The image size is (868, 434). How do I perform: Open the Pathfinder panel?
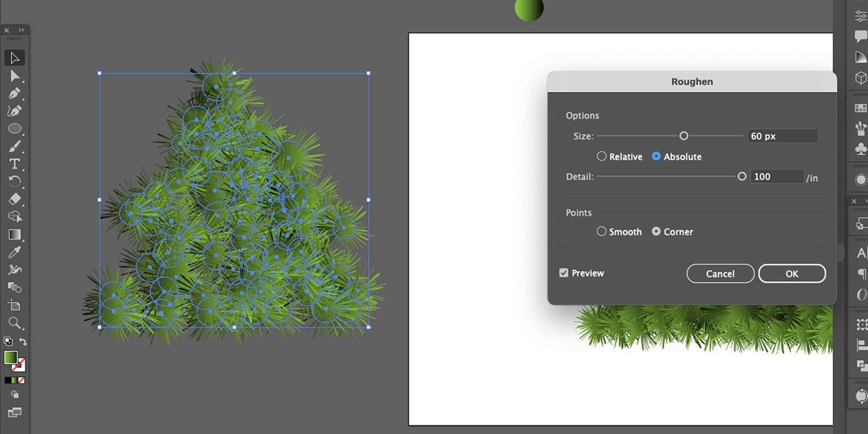coord(861,365)
